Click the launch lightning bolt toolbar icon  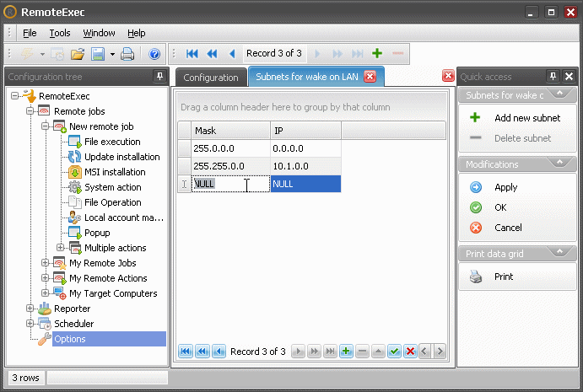pos(27,54)
